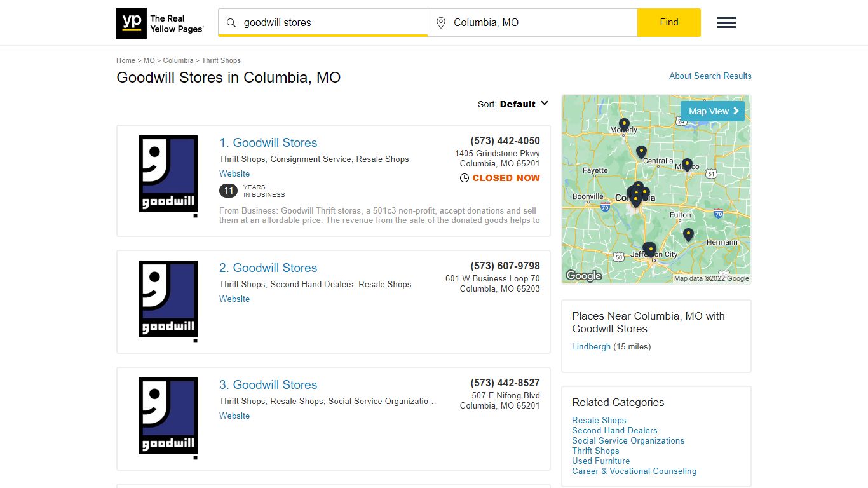Open Website link for Grindstone Pkwy store
Image resolution: width=868 pixels, height=488 pixels.
[x=234, y=174]
